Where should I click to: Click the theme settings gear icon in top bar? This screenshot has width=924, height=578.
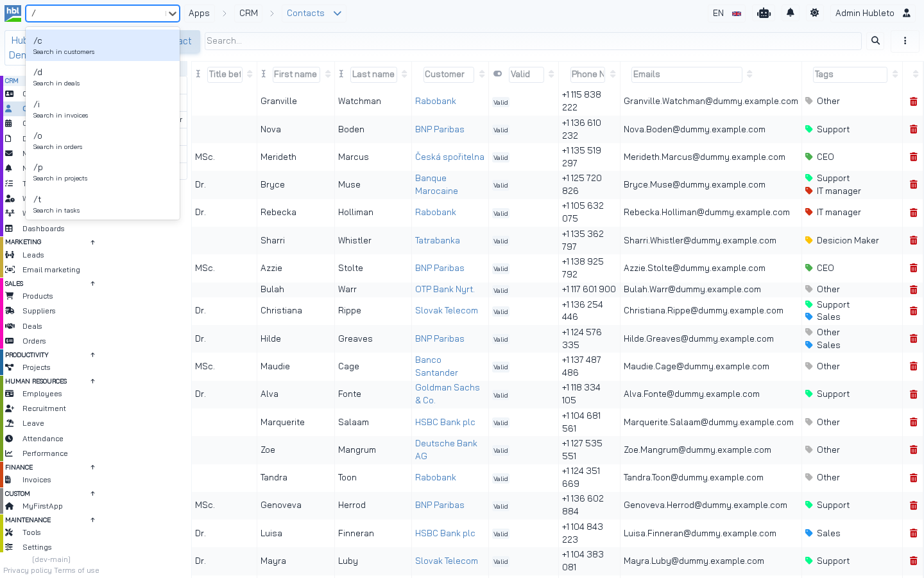point(815,13)
